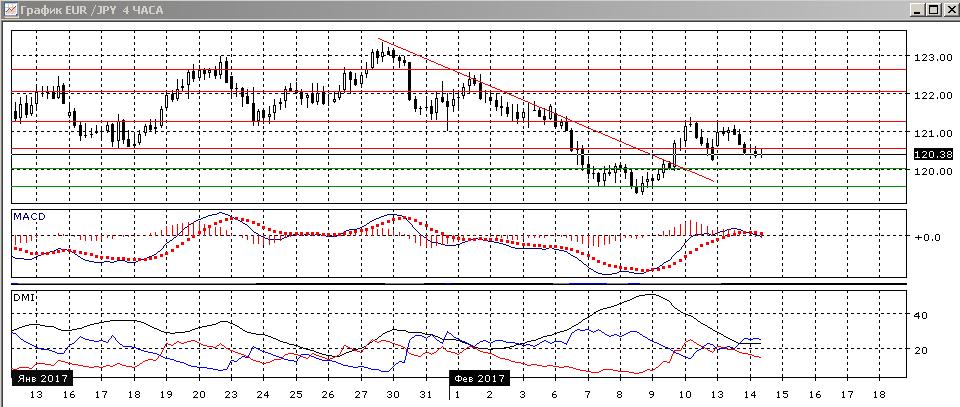Click date 18 at end of time axis
This screenshot has width=960, height=407.
(880, 395)
